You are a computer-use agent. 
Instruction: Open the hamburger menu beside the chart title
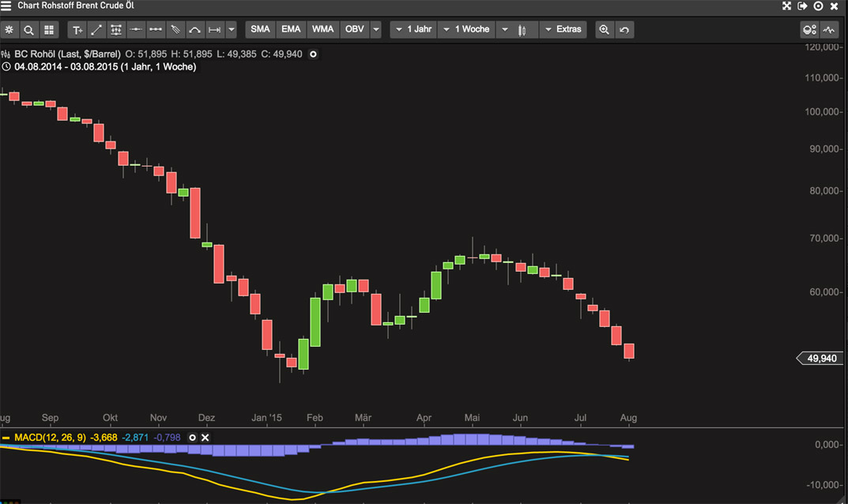click(x=6, y=6)
